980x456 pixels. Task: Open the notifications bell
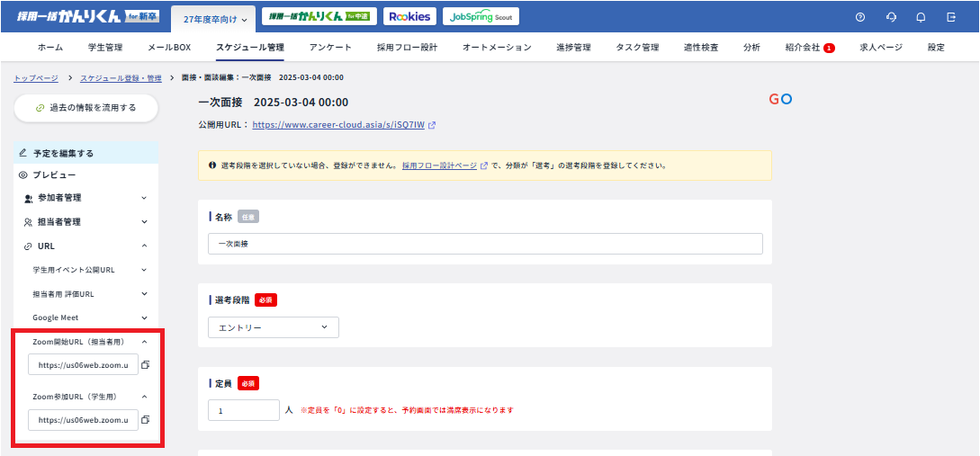click(921, 17)
